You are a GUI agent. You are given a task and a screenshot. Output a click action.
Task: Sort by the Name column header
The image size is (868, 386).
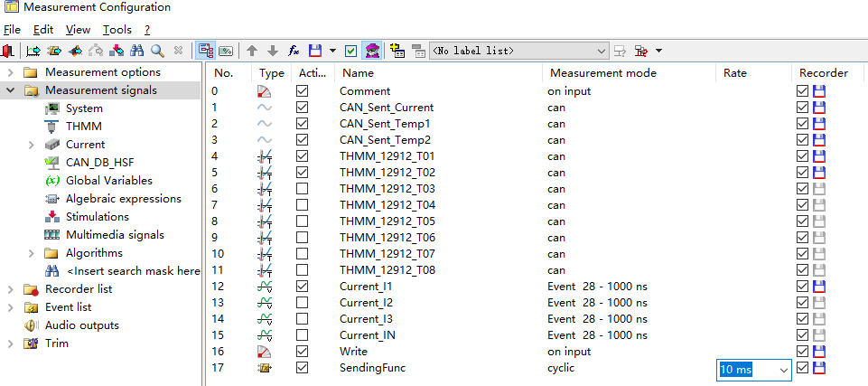pyautogui.click(x=359, y=72)
